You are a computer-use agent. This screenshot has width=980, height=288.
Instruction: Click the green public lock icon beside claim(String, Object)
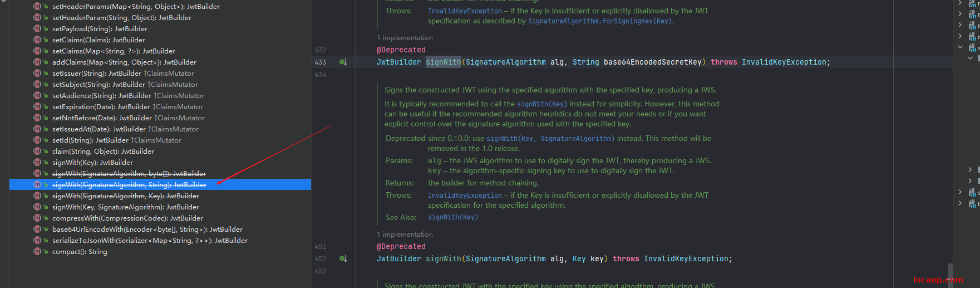46,151
